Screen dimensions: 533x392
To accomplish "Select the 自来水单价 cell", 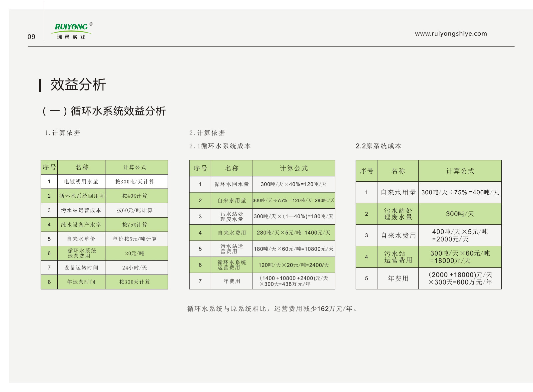I will tap(82, 239).
